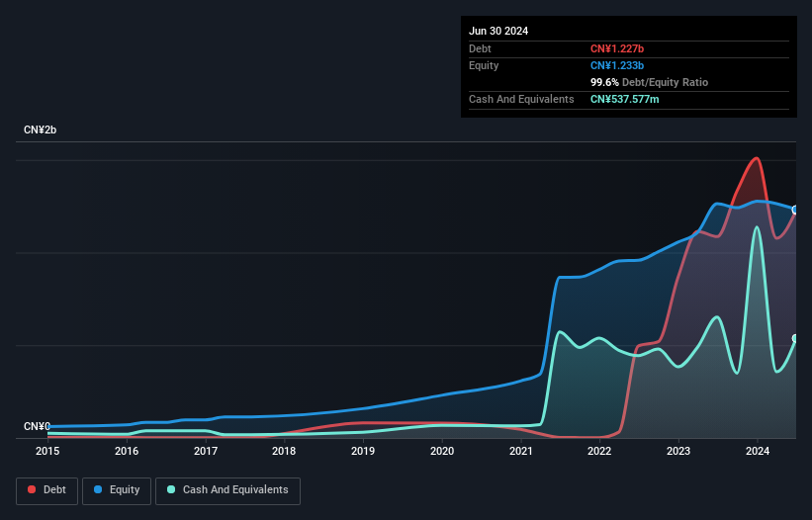Click the 2021 x-axis label
812x520 pixels.
[x=521, y=451]
